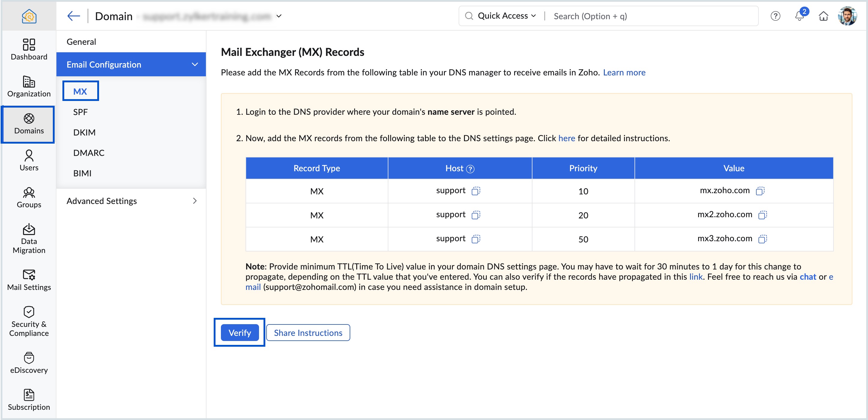Click the back arrow beside Domain
This screenshot has height=420, width=868.
[x=74, y=16]
